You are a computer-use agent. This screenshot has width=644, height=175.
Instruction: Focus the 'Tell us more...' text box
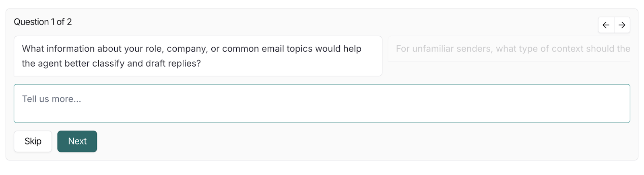click(322, 103)
